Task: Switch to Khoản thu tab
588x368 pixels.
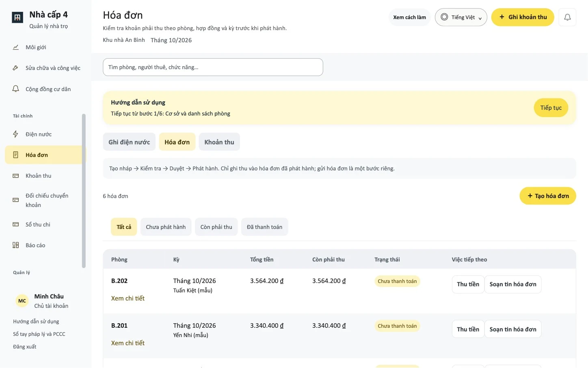Action: click(x=219, y=142)
